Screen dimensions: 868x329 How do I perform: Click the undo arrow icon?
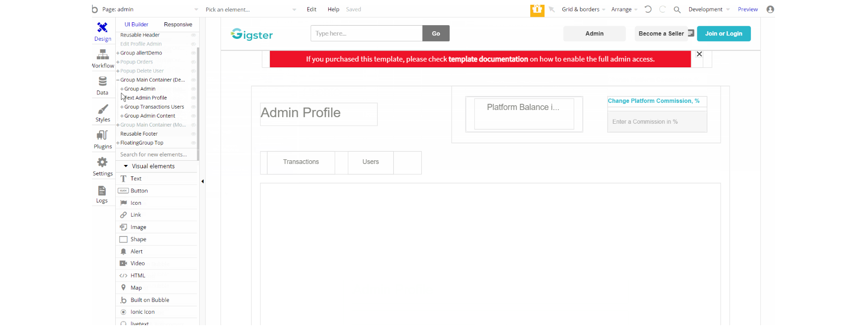pos(648,9)
